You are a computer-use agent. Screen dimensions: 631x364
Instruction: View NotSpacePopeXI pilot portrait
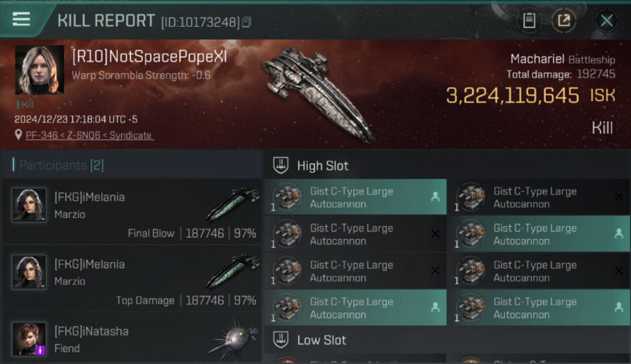pyautogui.click(x=39, y=70)
